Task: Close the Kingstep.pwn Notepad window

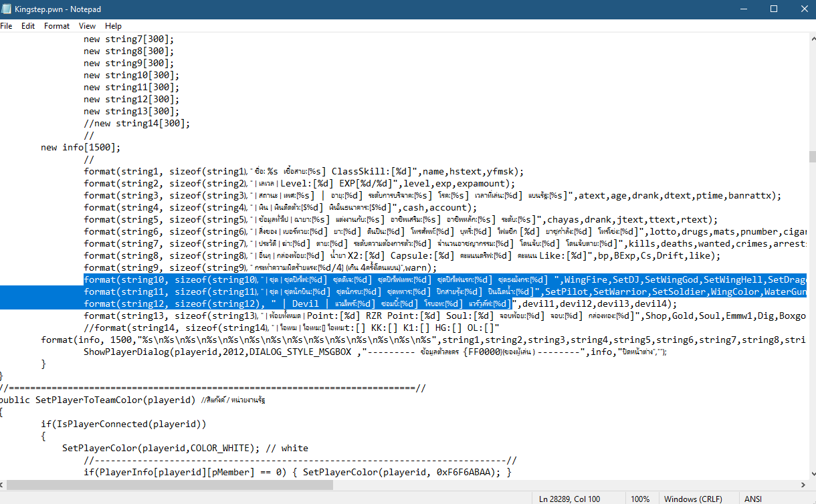Action: tap(803, 9)
